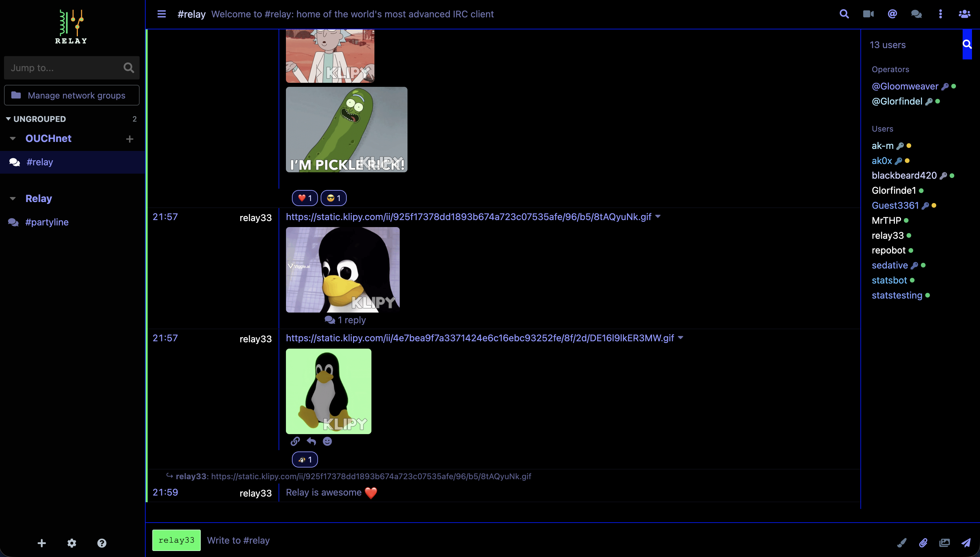Click the Write to #relay input
980x557 pixels.
[x=547, y=540]
